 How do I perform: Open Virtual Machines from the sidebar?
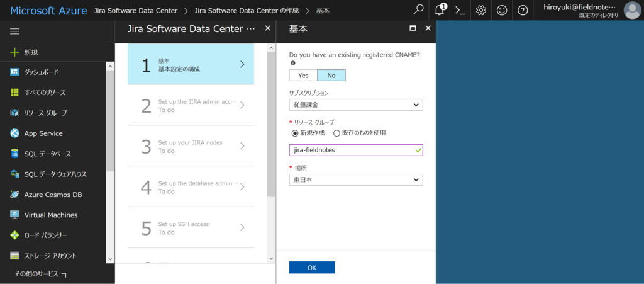pos(53,215)
